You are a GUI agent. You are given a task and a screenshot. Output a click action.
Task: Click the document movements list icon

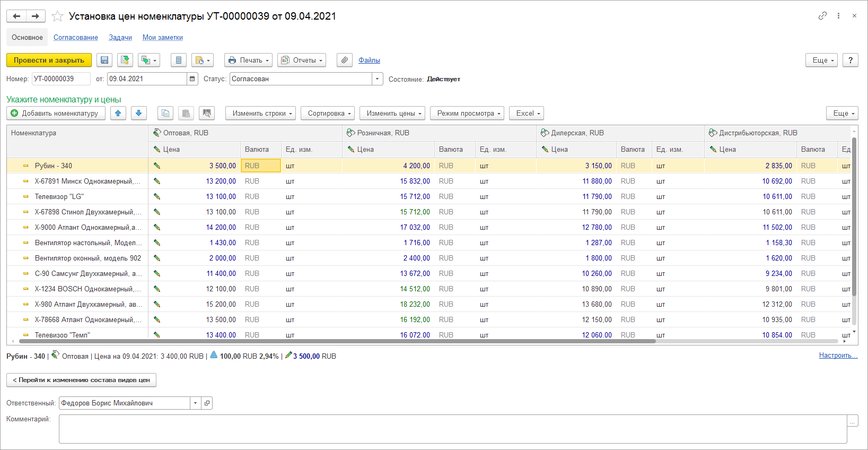pyautogui.click(x=179, y=60)
